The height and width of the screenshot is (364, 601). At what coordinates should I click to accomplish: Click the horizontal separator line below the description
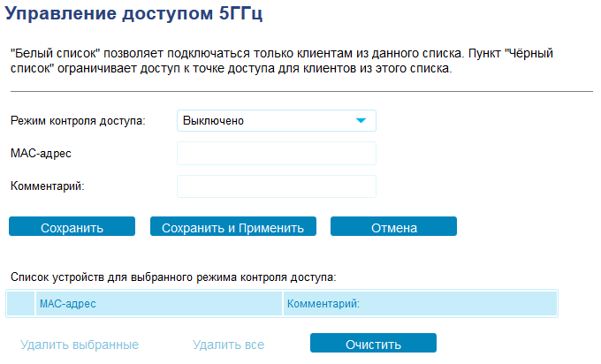[300, 91]
